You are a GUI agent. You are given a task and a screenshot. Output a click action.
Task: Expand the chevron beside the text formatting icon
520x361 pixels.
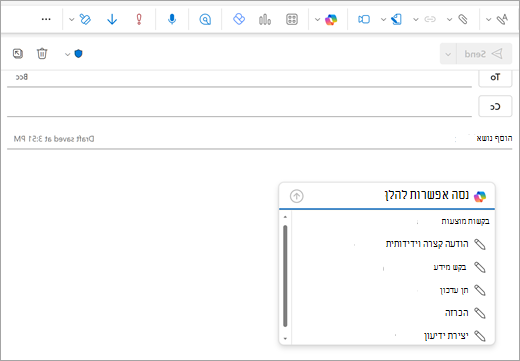tap(488, 19)
